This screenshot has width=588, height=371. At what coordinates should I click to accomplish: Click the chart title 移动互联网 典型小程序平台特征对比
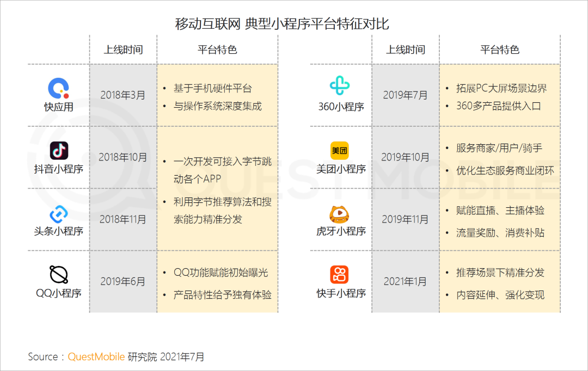pos(282,24)
